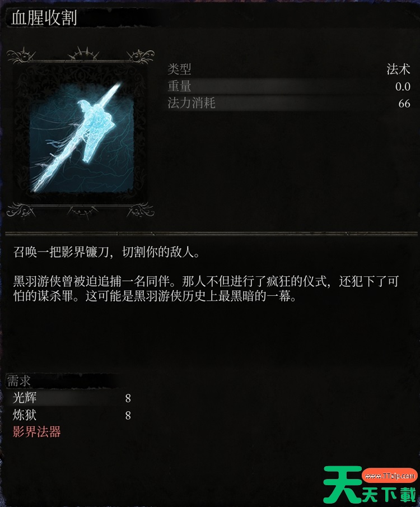The image size is (420, 507).
Task: Select the 血腥收割 title header
Action: (x=44, y=18)
